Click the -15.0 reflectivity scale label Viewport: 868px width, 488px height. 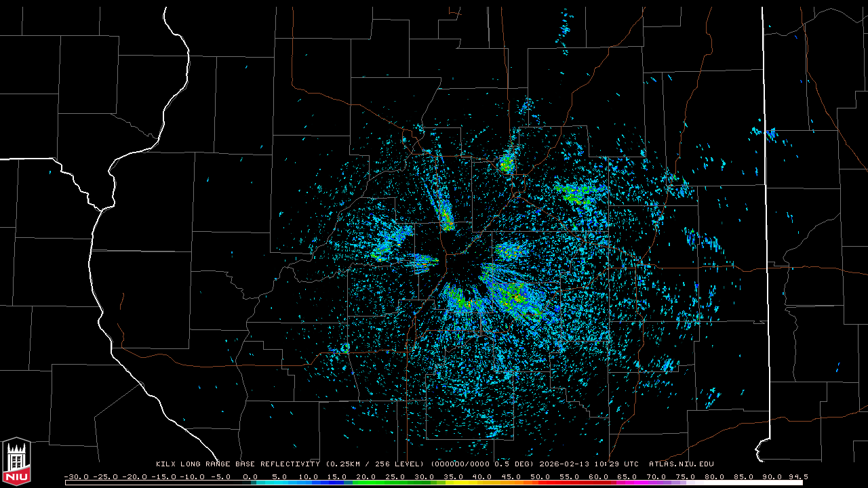(163, 477)
